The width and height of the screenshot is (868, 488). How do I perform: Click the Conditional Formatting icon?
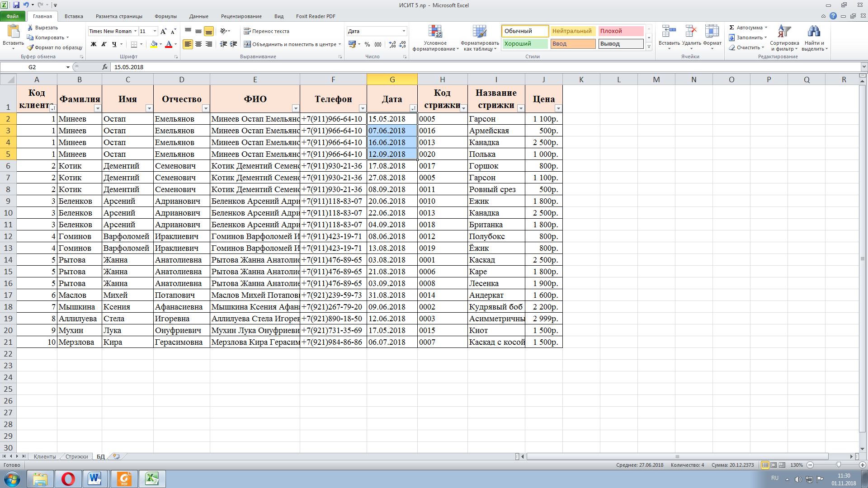435,32
